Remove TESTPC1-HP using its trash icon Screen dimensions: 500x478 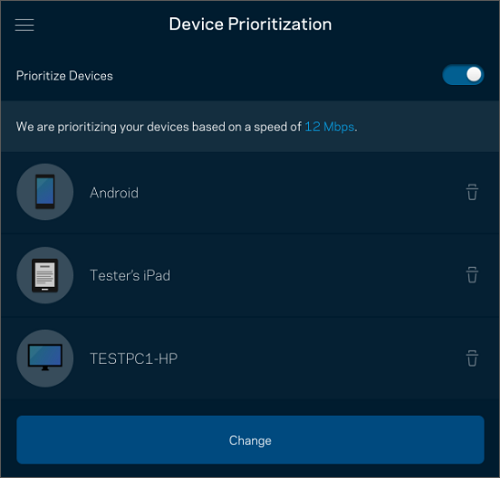pos(472,358)
